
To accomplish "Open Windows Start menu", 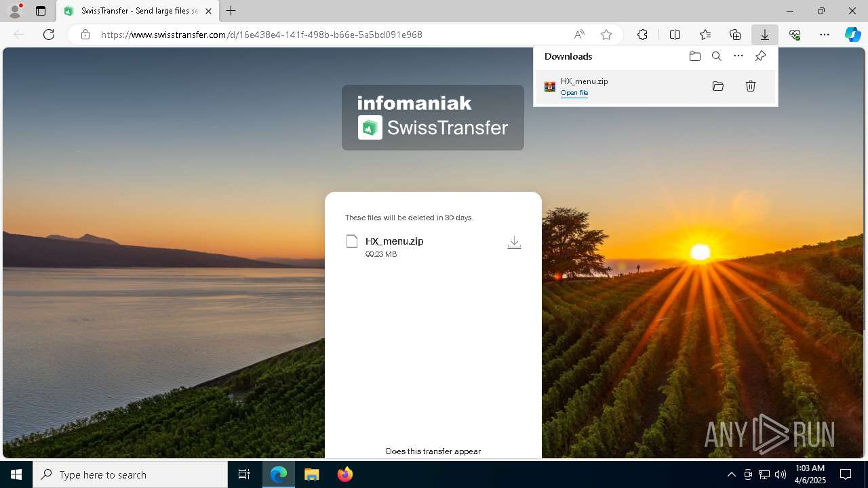I will (x=16, y=474).
